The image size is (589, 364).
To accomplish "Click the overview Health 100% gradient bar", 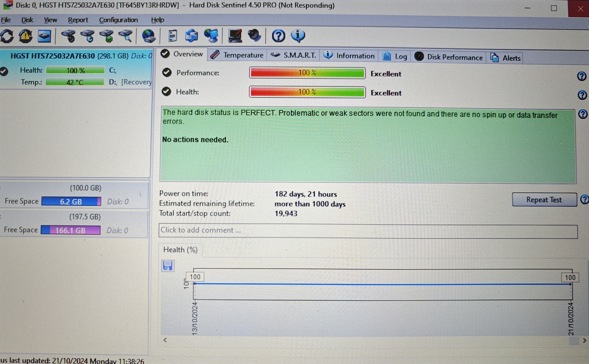I will (x=307, y=92).
